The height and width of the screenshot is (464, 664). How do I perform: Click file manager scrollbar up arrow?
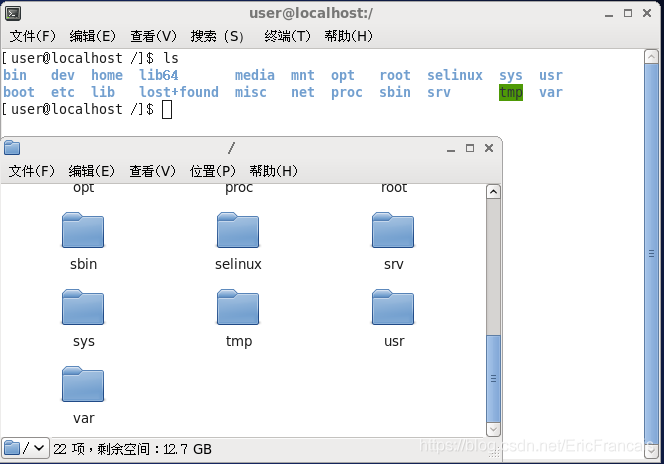coord(493,192)
